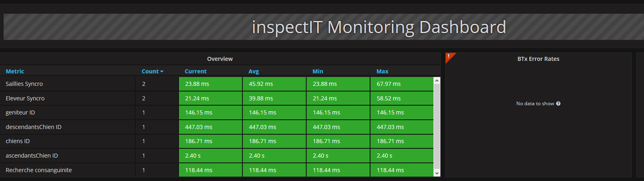Click Recherche consanguinite current value 118.44 ms
Image resolution: width=644 pixels, height=181 pixels.
coord(210,170)
